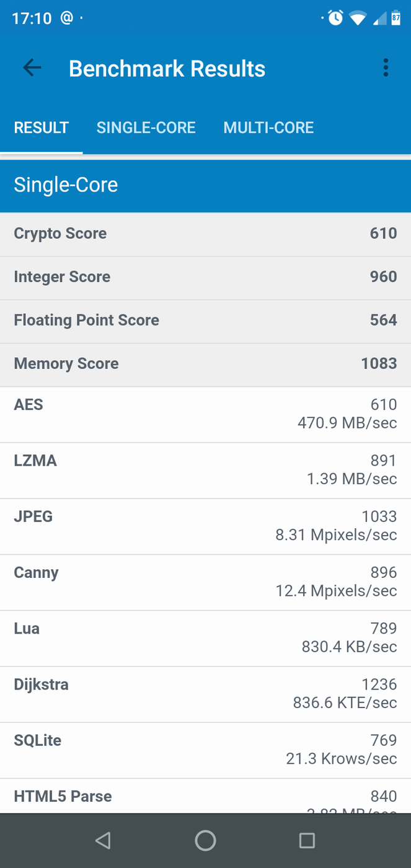Viewport: 411px width, 868px height.
Task: Open the three-dot overflow menu
Action: point(386,68)
